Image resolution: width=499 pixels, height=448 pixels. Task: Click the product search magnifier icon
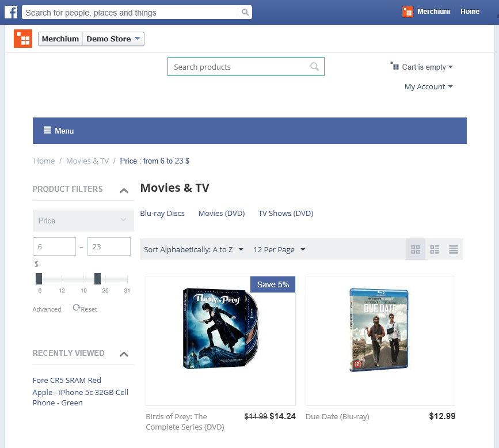314,67
